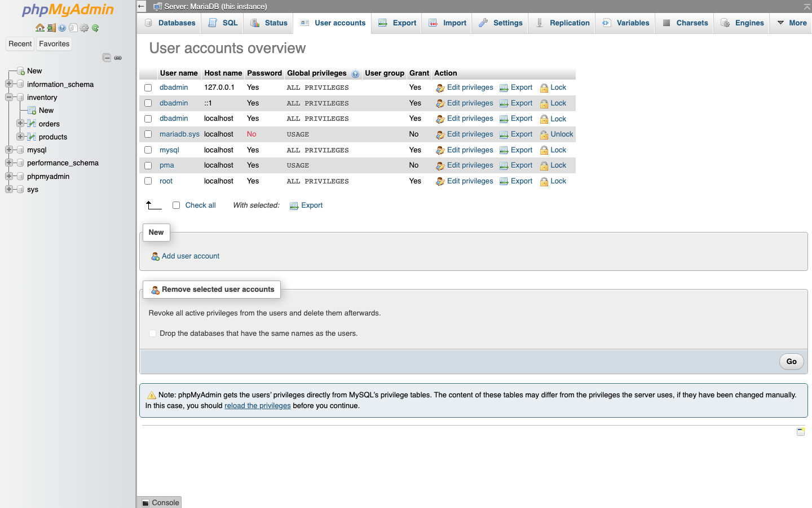This screenshot has height=508, width=812.
Task: Edit privileges for the root user
Action: click(x=465, y=181)
